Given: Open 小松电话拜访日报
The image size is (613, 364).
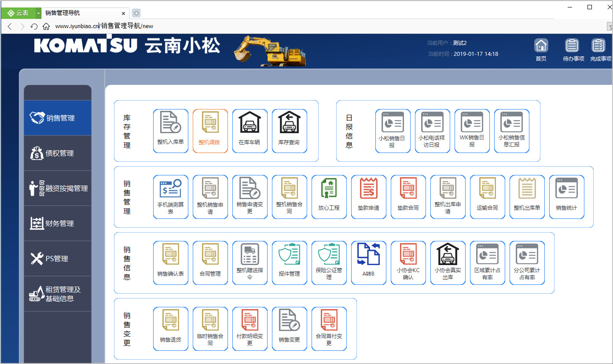Looking at the screenshot, I should pyautogui.click(x=433, y=131).
